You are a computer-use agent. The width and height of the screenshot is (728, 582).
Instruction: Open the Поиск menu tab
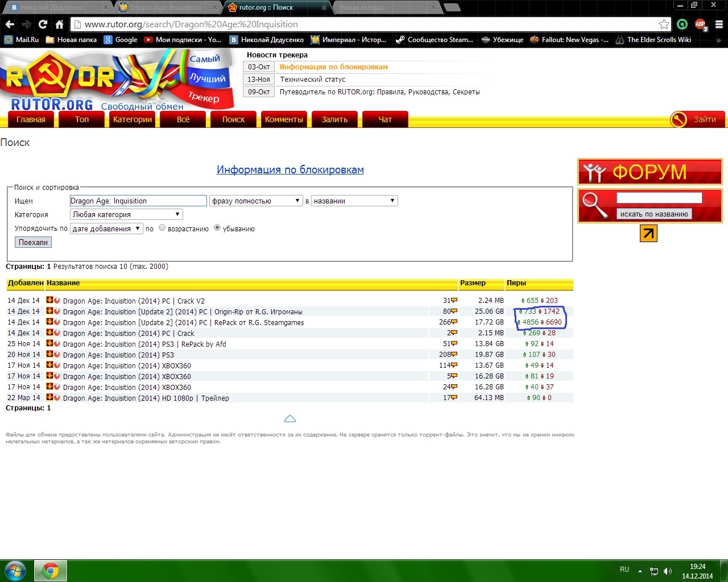click(233, 119)
